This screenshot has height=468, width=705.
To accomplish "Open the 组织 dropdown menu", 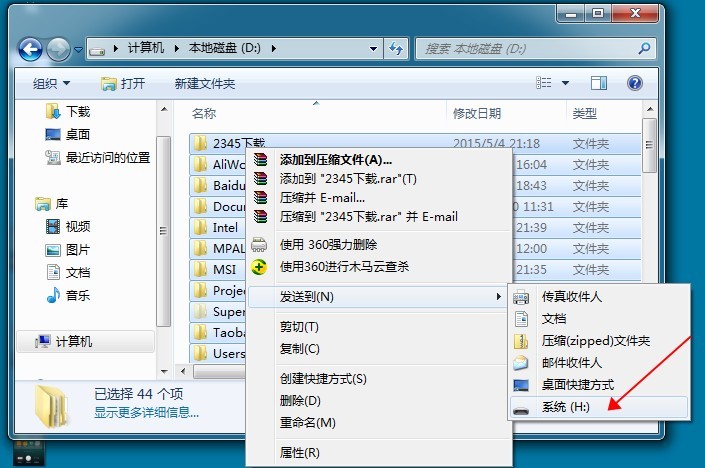I will pos(51,84).
